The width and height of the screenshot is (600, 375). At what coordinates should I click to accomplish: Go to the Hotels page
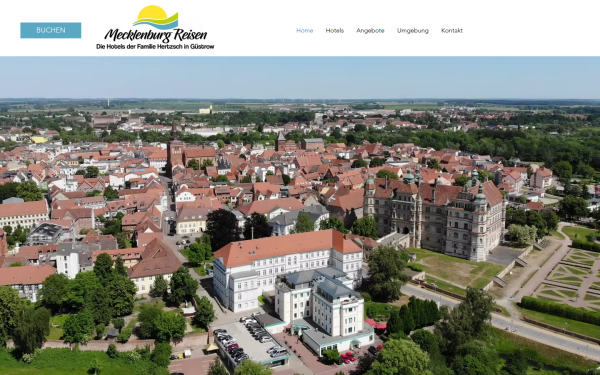point(335,31)
